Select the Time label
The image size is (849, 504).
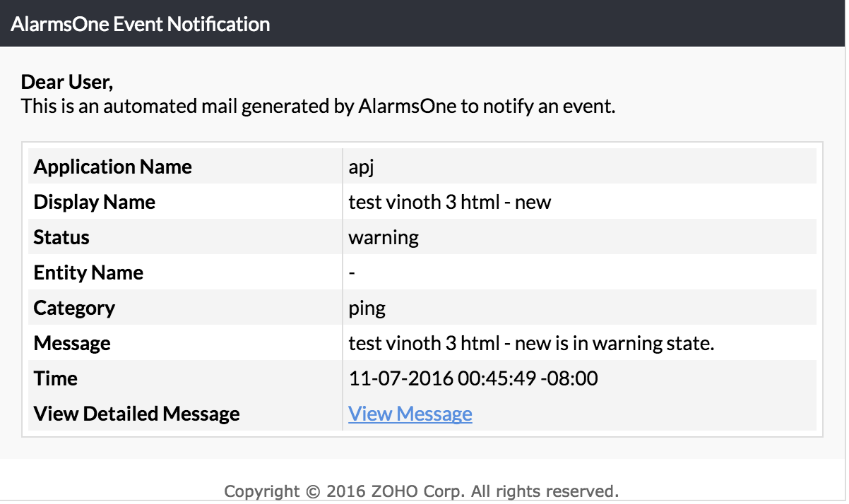56,378
